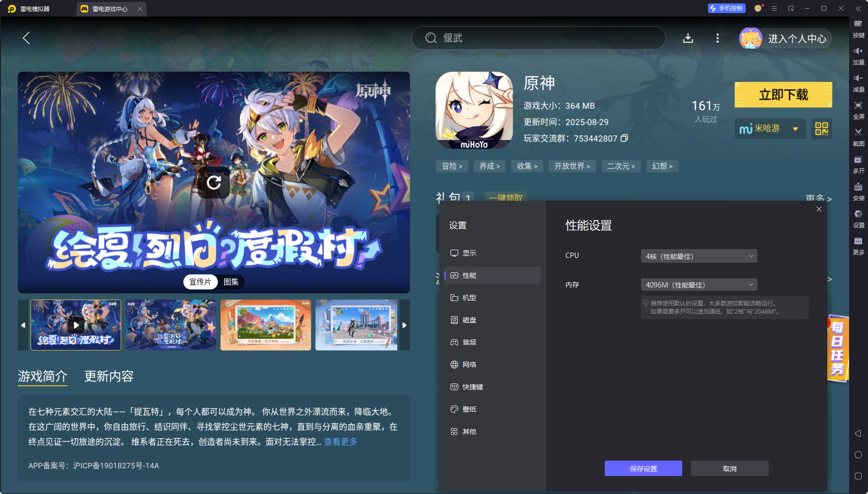
Task: Open 更多 more tools sidebar icon
Action: coord(858,246)
